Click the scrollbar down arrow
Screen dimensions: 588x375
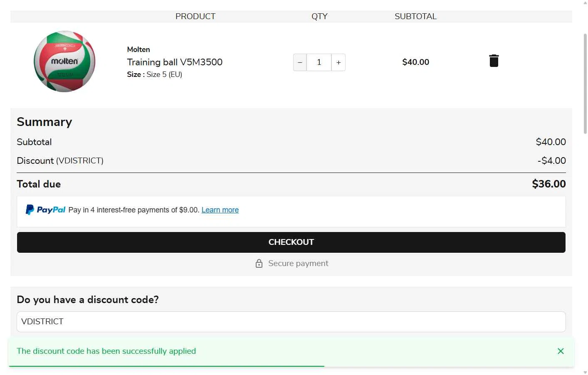[x=585, y=373]
